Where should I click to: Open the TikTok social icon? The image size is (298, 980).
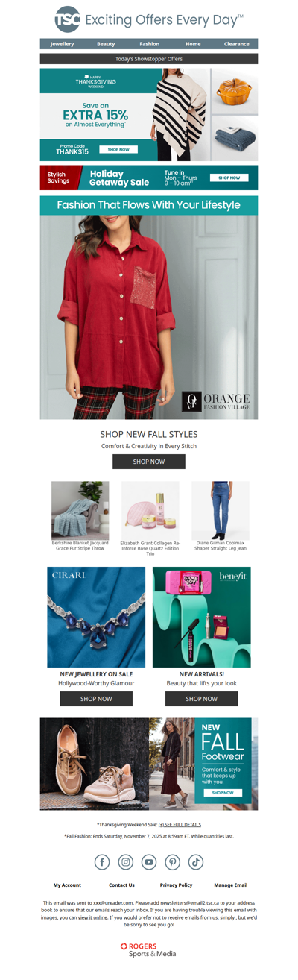point(195,861)
